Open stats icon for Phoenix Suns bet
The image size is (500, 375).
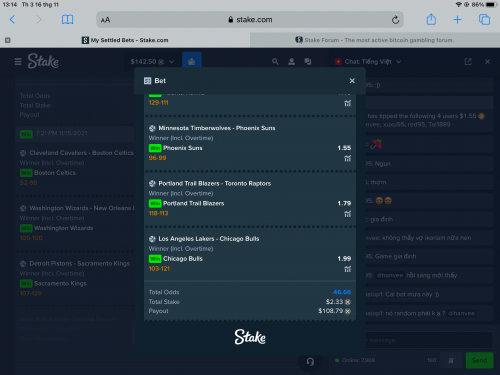click(348, 159)
